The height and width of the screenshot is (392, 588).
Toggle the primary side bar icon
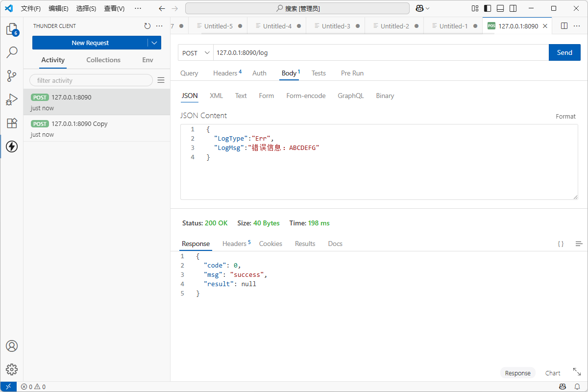(x=488, y=8)
